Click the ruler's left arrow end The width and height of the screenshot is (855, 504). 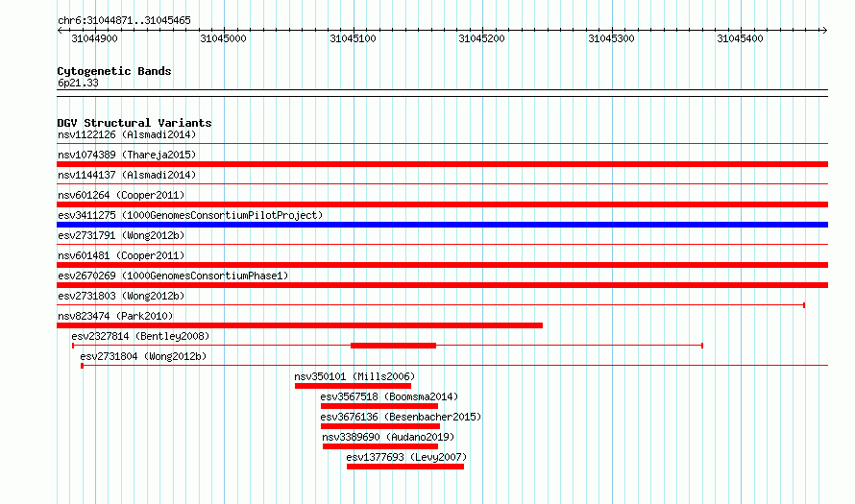pos(60,30)
